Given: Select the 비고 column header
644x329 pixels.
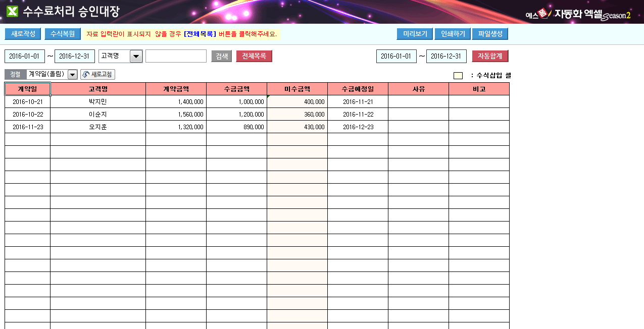Looking at the screenshot, I should point(479,89).
